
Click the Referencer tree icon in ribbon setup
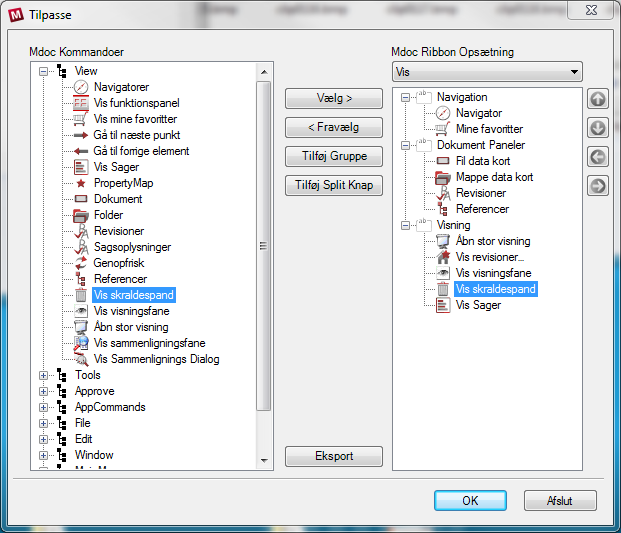(x=443, y=209)
